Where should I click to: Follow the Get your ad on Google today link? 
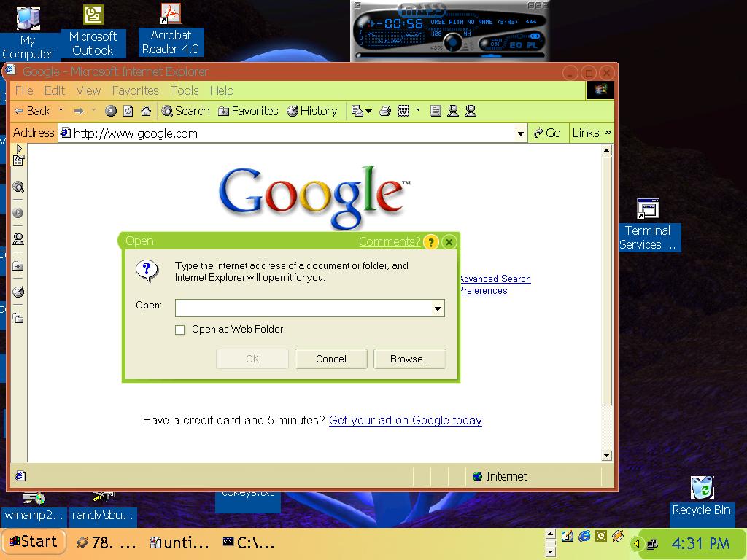pos(406,421)
